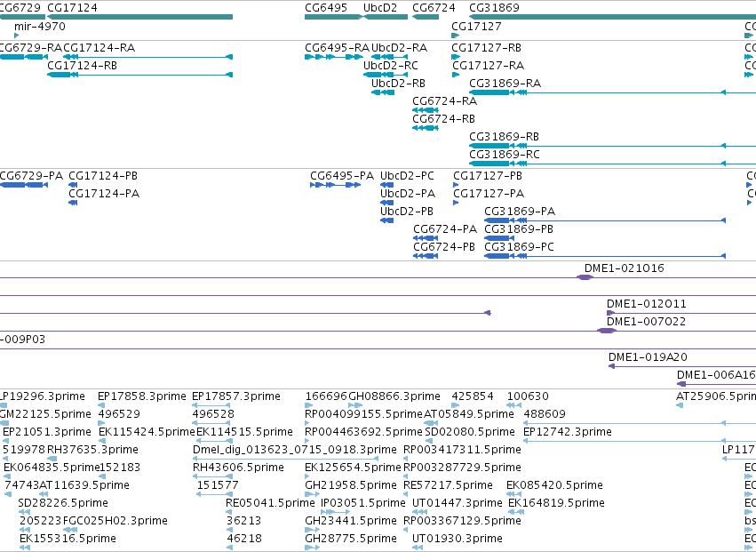This screenshot has width=756, height=552.
Task: Click EST GH28775.5prime label
Action: point(351,539)
